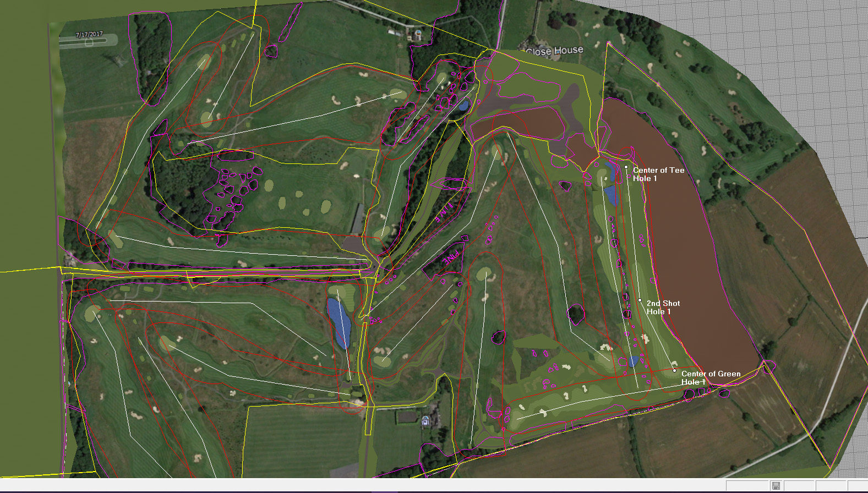The image size is (868, 493).
Task: Select the brown shaded region below Close House
Action: coord(517,124)
